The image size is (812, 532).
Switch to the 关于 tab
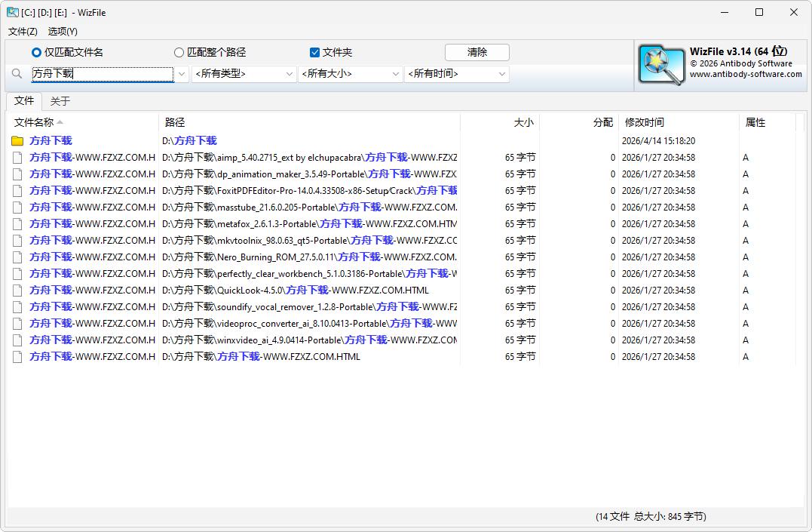pyautogui.click(x=60, y=100)
